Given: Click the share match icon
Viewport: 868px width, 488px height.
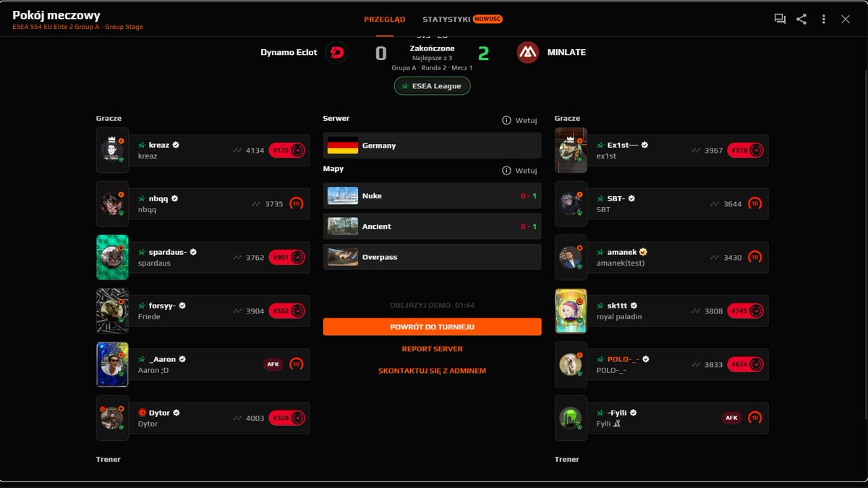Looking at the screenshot, I should coord(801,20).
